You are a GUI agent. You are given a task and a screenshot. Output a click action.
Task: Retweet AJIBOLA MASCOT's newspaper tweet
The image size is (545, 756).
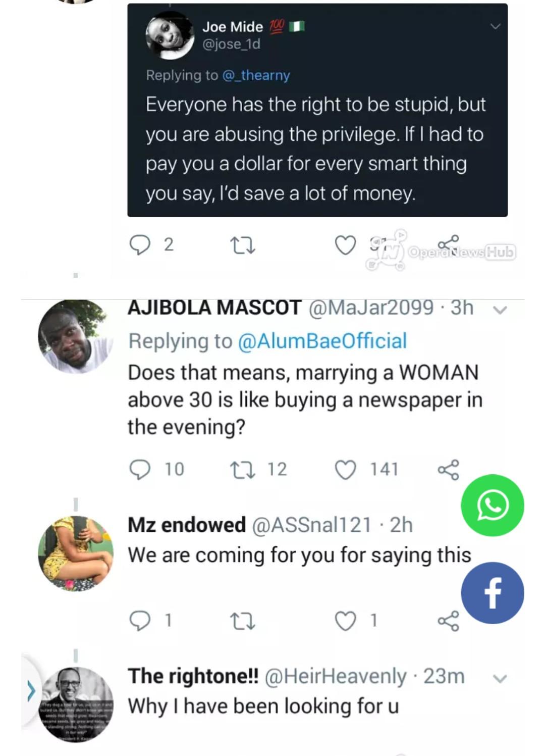[x=243, y=470]
